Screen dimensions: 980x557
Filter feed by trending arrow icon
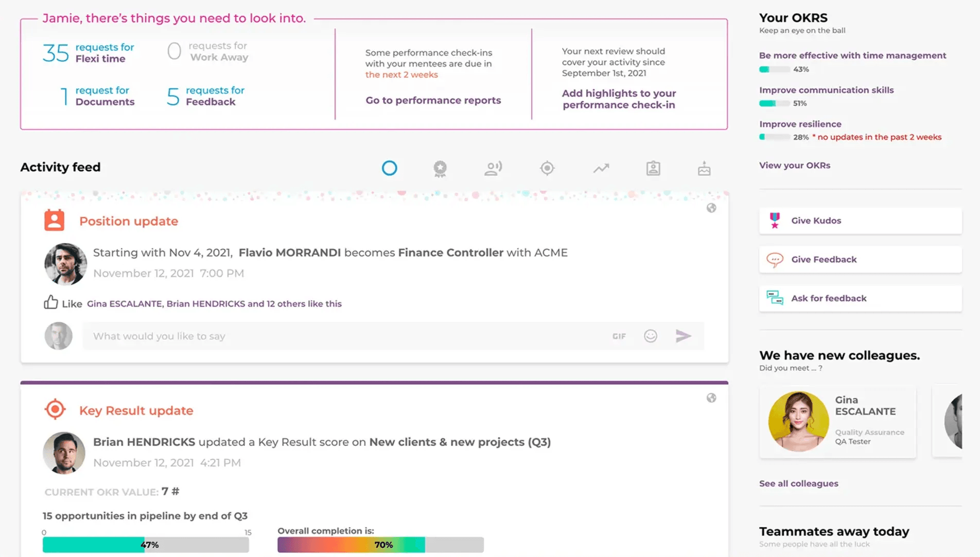[601, 168]
